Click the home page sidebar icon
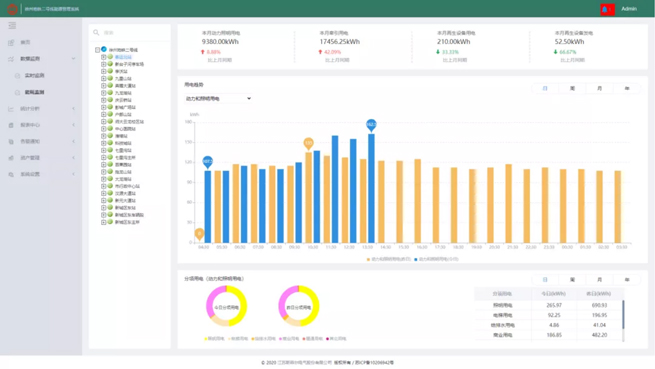The image size is (655, 369). 11,43
